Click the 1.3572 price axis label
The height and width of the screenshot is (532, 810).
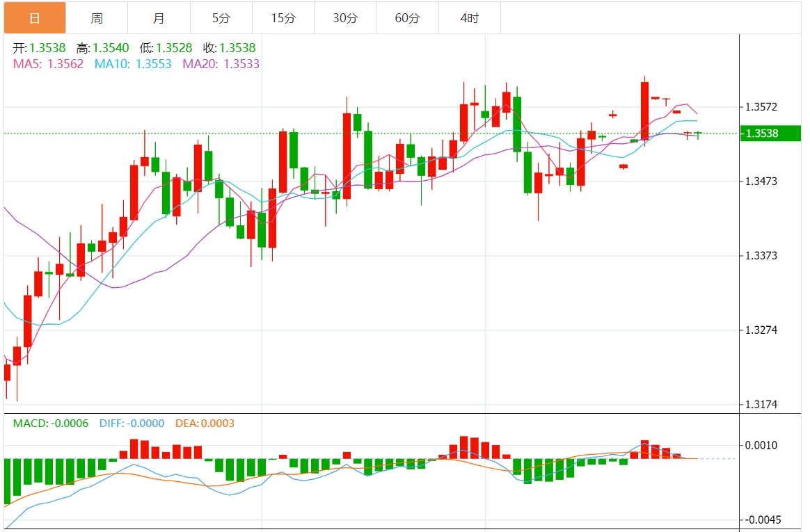pyautogui.click(x=761, y=107)
